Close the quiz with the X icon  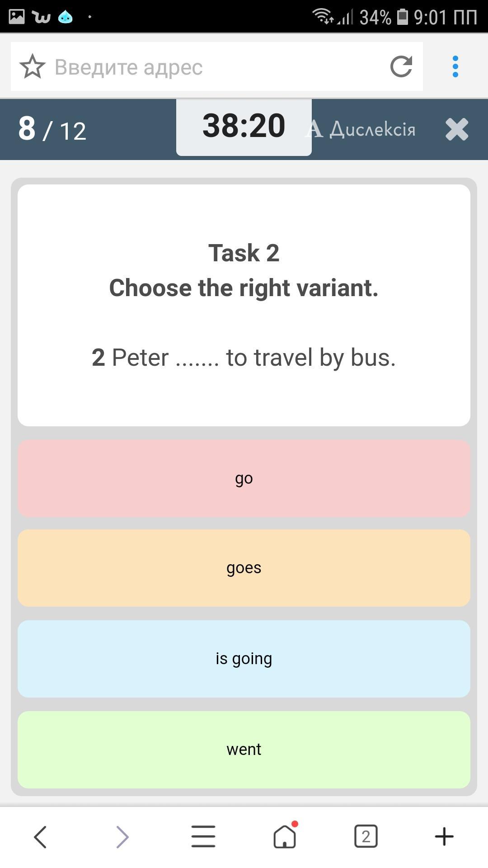tap(456, 129)
